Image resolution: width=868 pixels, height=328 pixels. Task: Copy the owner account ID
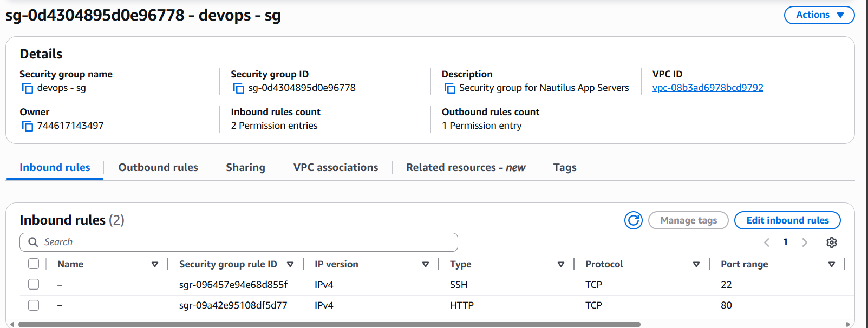[x=28, y=126]
